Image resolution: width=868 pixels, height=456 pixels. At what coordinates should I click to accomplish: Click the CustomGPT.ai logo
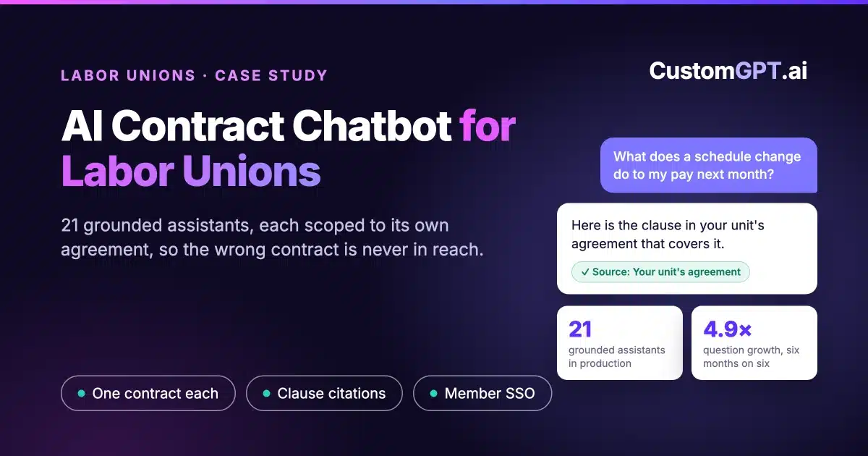tap(728, 70)
